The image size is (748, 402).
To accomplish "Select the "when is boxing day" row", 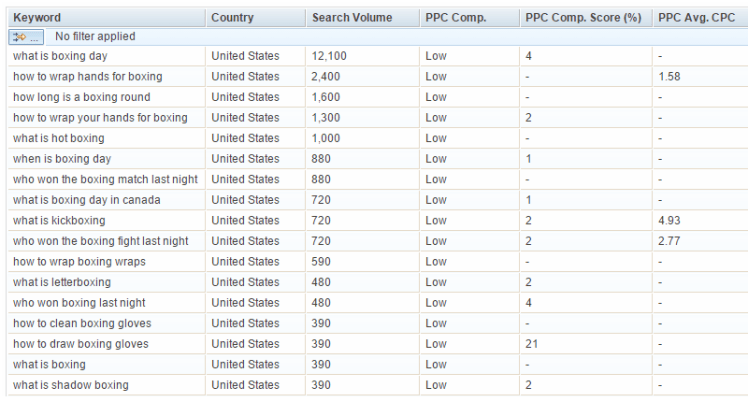I will click(x=62, y=159).
